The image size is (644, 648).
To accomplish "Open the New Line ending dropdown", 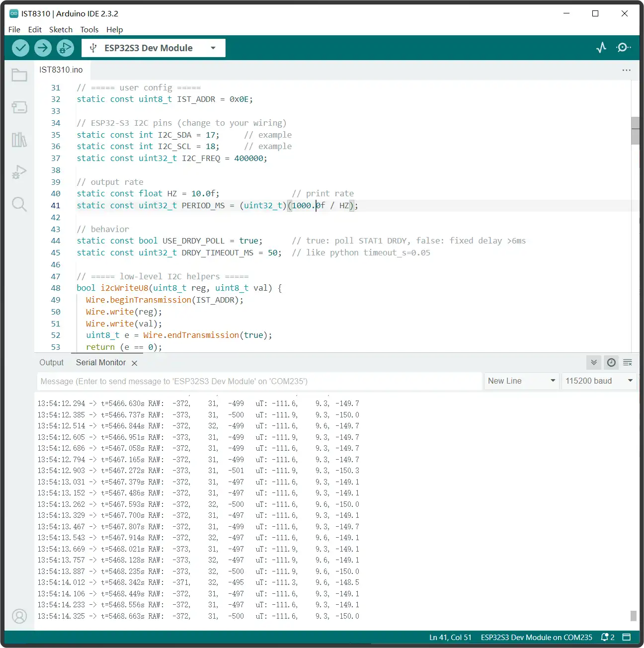I will tap(521, 381).
